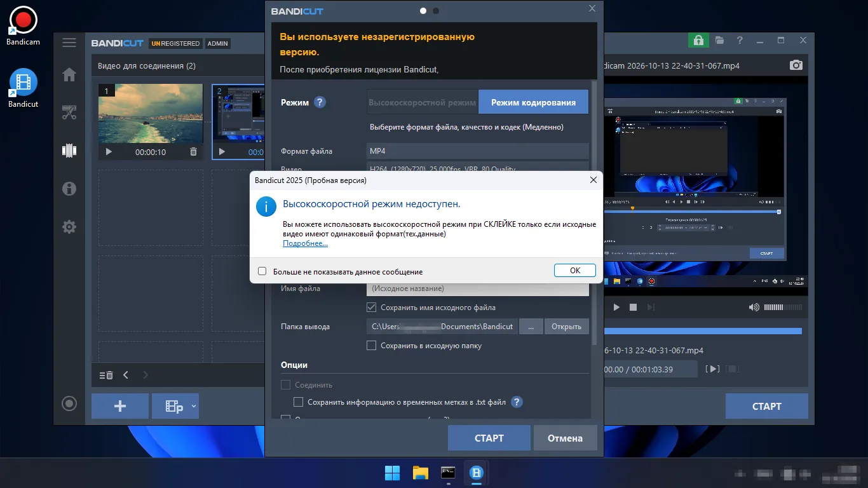Click the blue timeline progress bar

702,331
